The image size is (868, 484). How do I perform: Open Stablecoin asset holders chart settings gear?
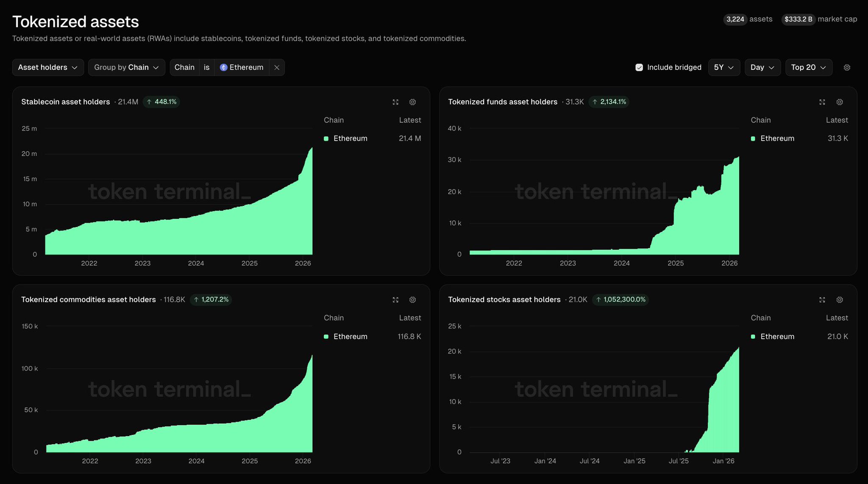click(412, 102)
